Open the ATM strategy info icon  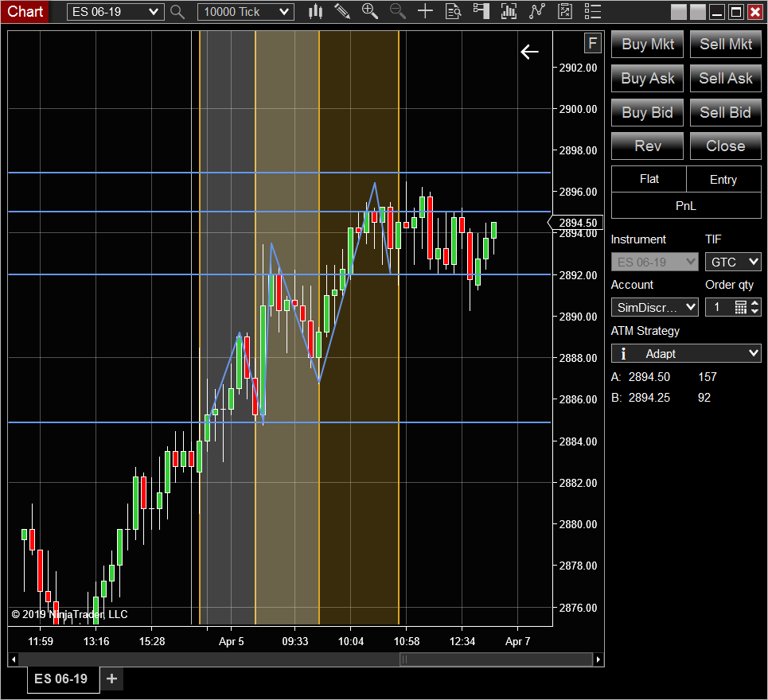[623, 353]
